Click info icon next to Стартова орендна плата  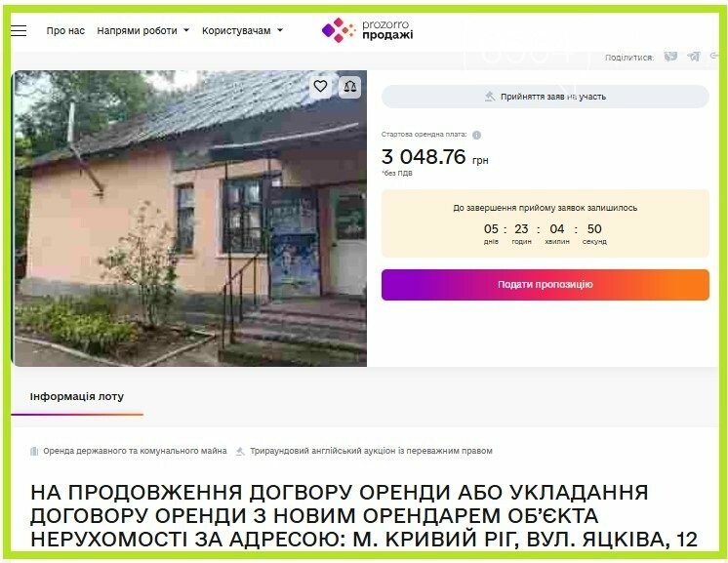pyautogui.click(x=476, y=135)
